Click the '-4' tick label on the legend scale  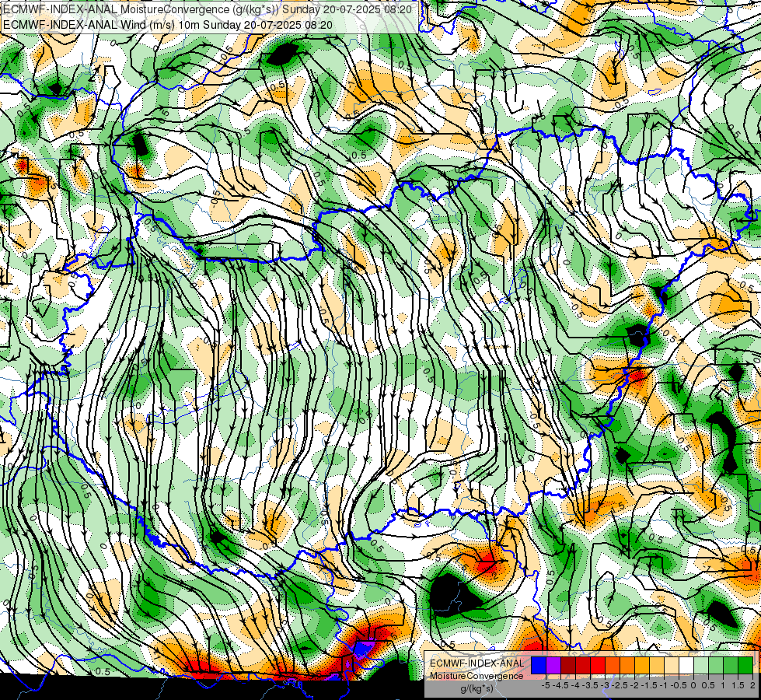click(x=576, y=685)
